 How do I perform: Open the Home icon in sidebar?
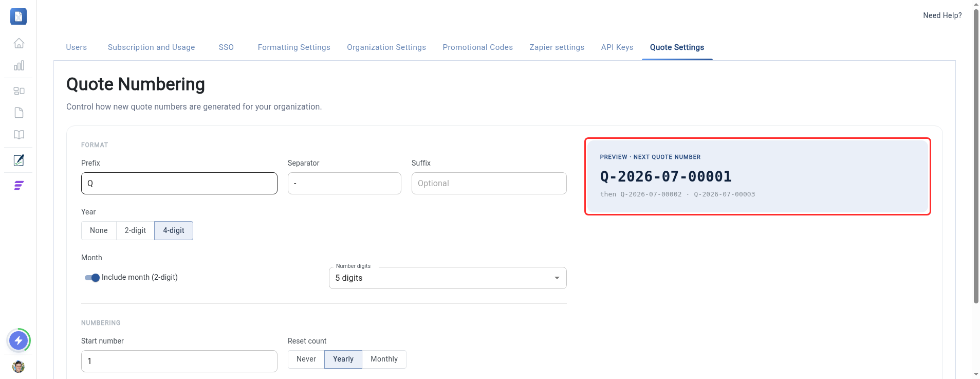19,43
